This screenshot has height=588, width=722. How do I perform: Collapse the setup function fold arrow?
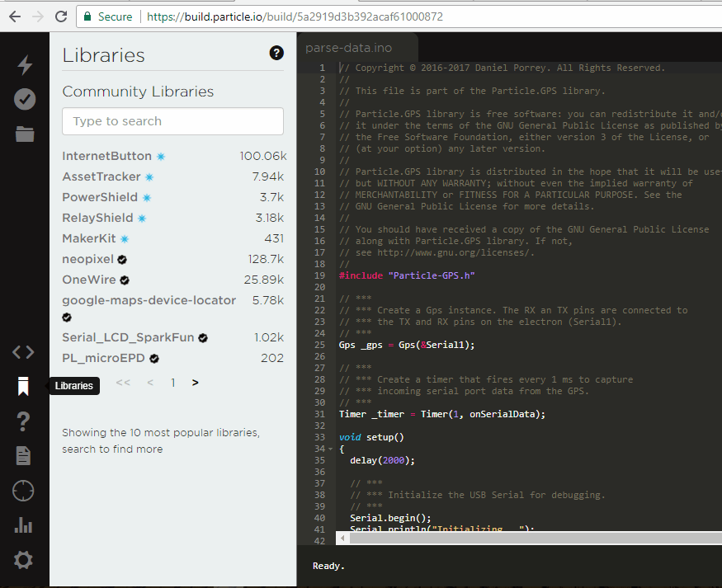point(330,449)
